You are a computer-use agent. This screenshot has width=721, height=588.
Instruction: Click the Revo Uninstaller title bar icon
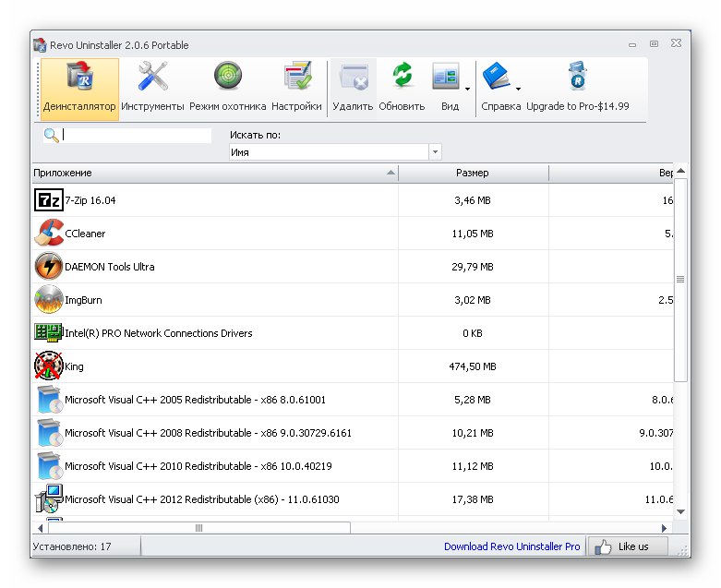(41, 45)
